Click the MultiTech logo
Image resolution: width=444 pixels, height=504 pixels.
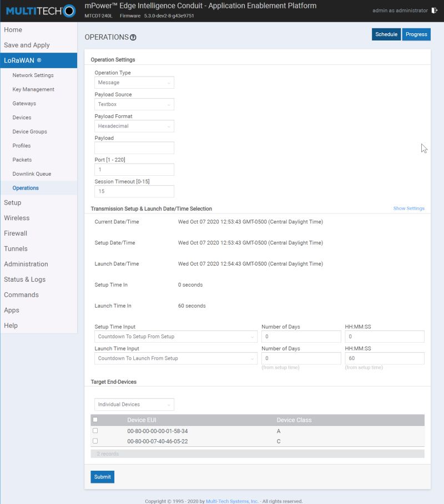click(x=41, y=11)
